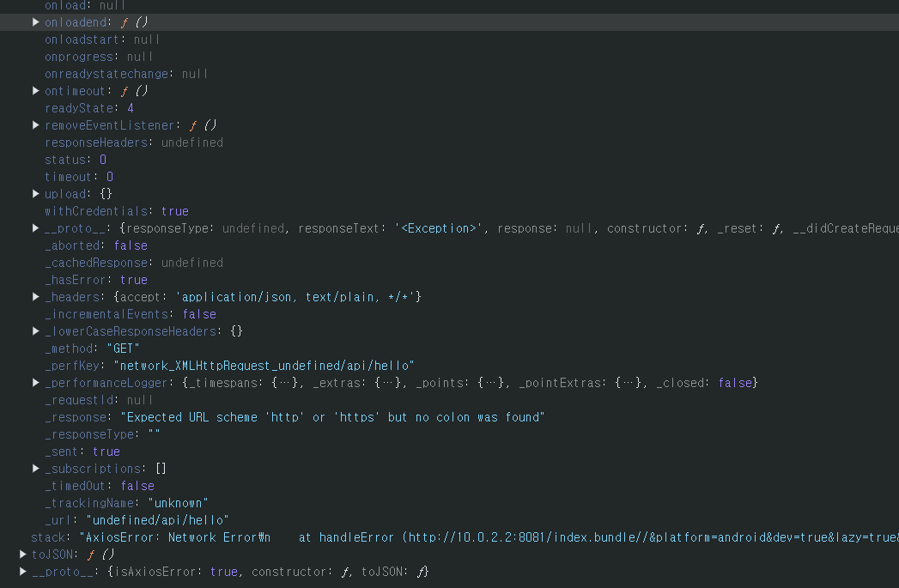Expand the toJSON function entry
The height and width of the screenshot is (588, 899).
pos(22,555)
